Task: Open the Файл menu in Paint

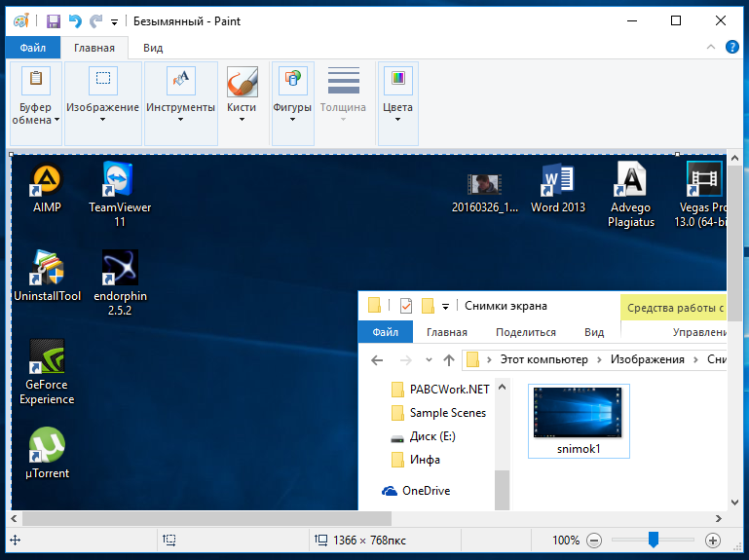Action: click(x=33, y=48)
